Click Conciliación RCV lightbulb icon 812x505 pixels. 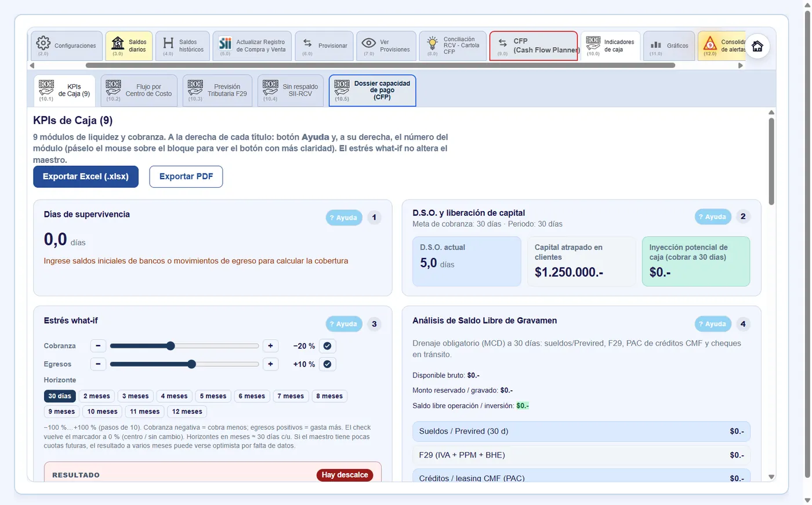433,43
